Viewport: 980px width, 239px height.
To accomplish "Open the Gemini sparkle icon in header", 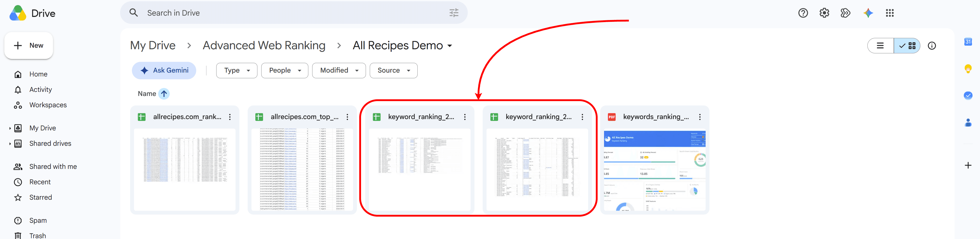I will [x=868, y=13].
